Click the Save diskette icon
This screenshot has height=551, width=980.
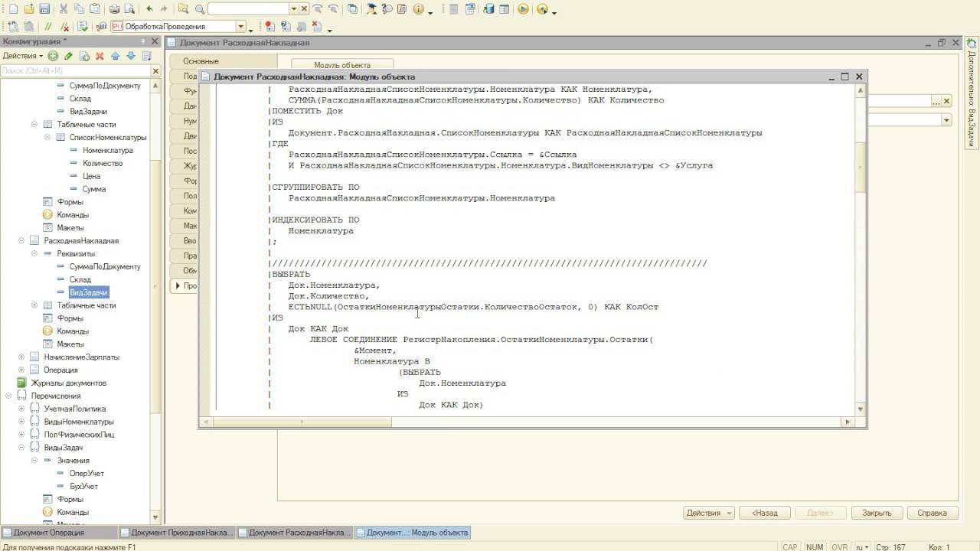pyautogui.click(x=44, y=9)
